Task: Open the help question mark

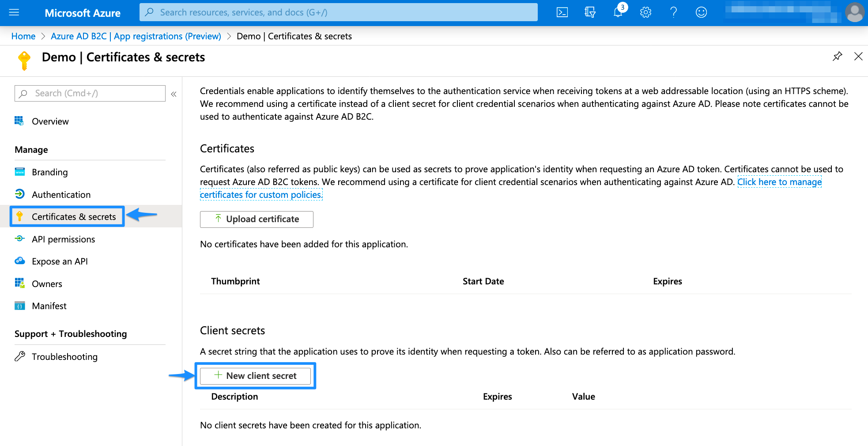Action: [673, 12]
